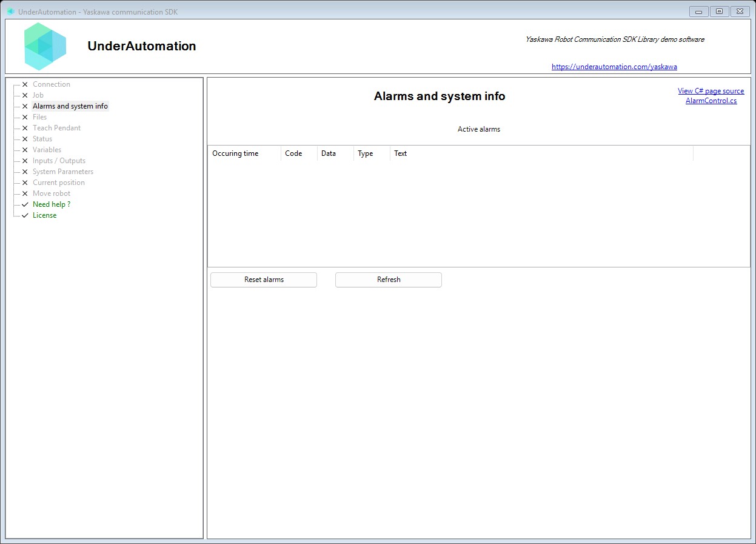The height and width of the screenshot is (544, 756).
Task: Go to Teach Pendant page
Action: (56, 128)
